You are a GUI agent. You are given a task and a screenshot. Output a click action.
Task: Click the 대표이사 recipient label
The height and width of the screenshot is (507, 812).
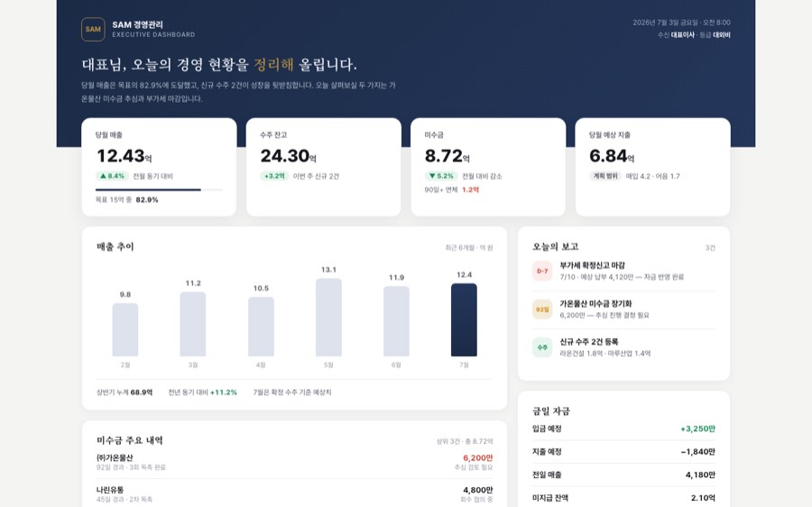(x=683, y=35)
